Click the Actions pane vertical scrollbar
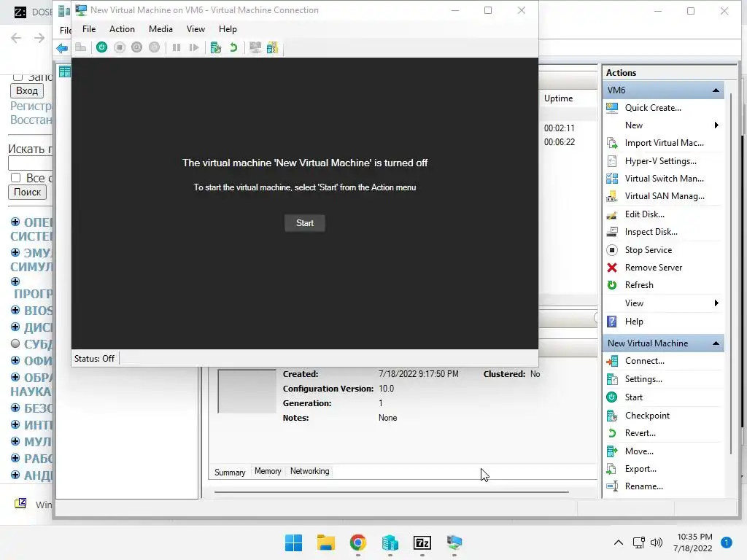 (731, 274)
